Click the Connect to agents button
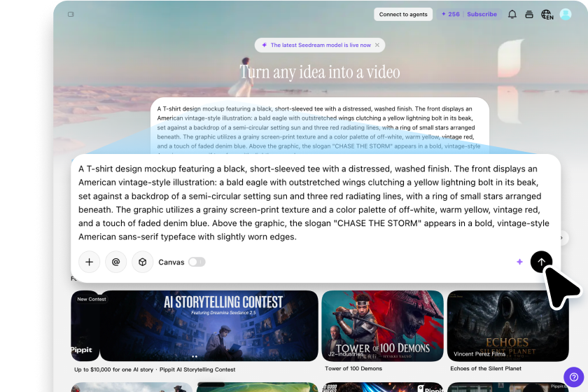The height and width of the screenshot is (392, 588). click(403, 14)
